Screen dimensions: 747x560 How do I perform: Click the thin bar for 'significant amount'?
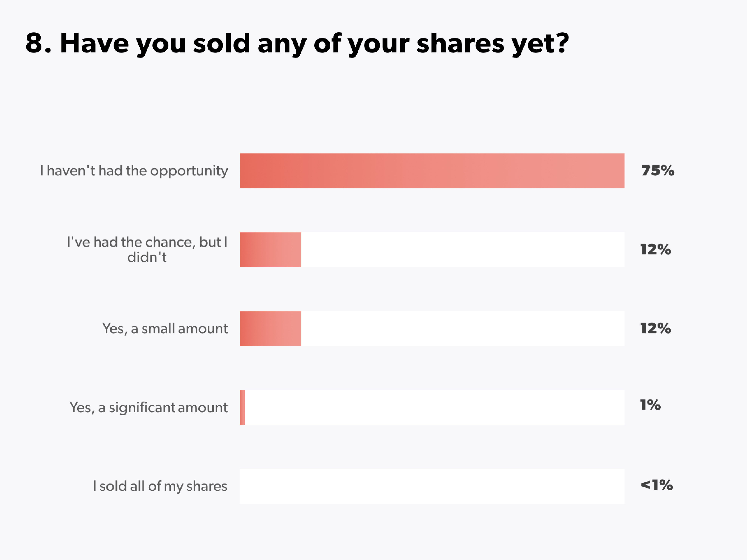click(x=242, y=407)
